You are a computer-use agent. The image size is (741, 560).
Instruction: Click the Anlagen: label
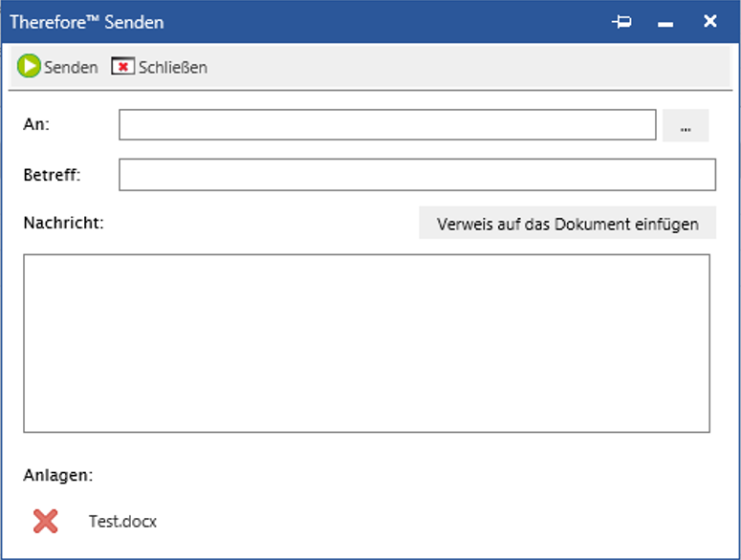[x=57, y=474]
